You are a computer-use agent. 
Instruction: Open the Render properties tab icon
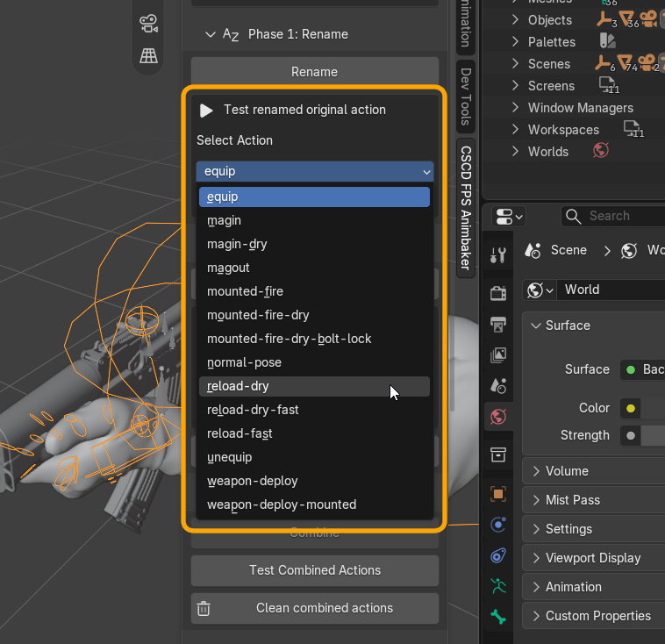(498, 294)
